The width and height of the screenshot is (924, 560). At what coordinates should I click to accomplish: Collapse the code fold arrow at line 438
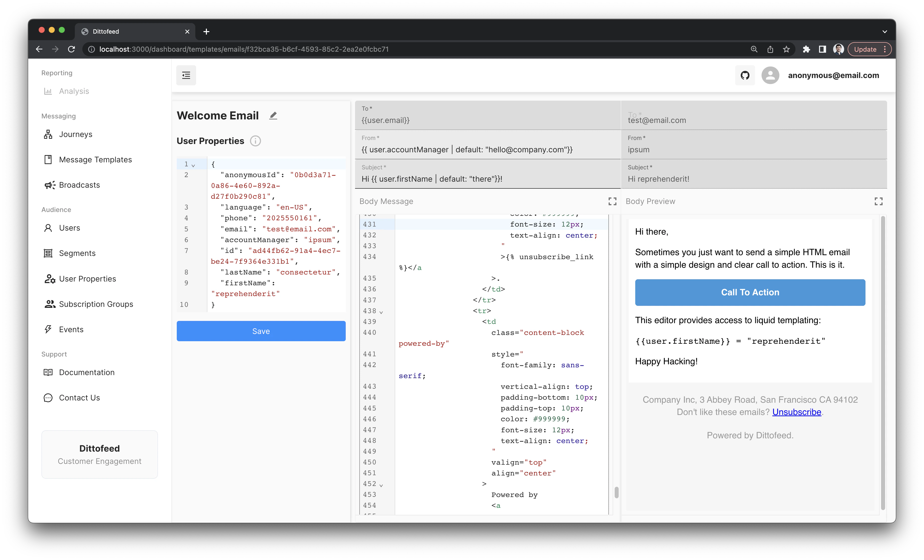point(381,312)
